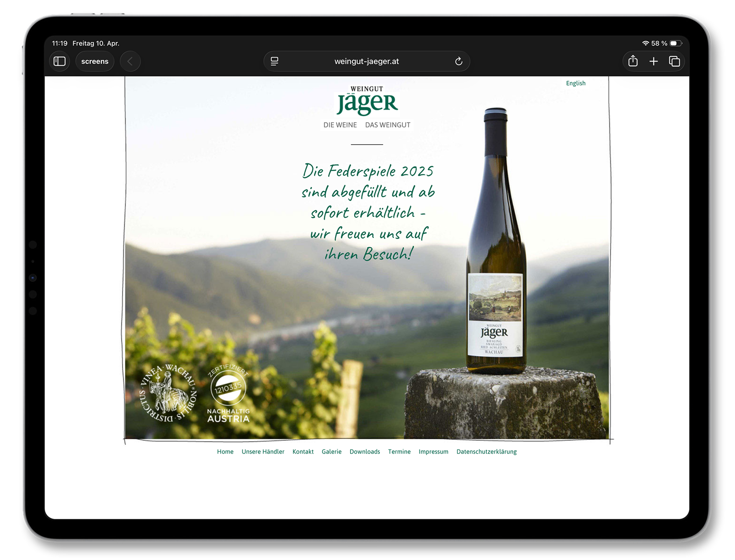Open the Datenschutzerklärung footer link
The height and width of the screenshot is (560, 735).
tap(486, 452)
